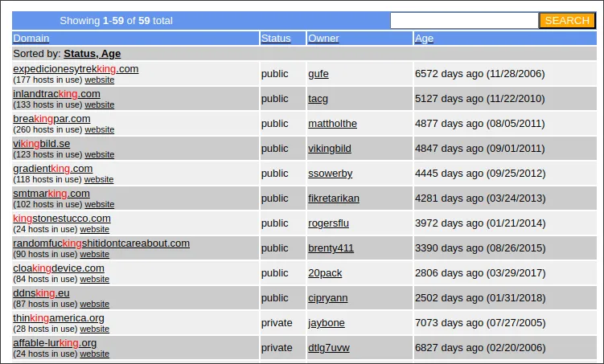Open the expedicionesytrekking.com domain link
The image size is (604, 364).
(76, 69)
